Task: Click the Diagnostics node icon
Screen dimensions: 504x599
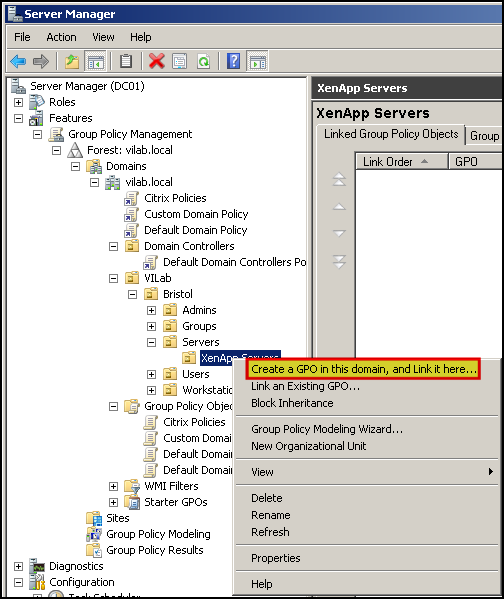Action: pyautogui.click(x=37, y=566)
